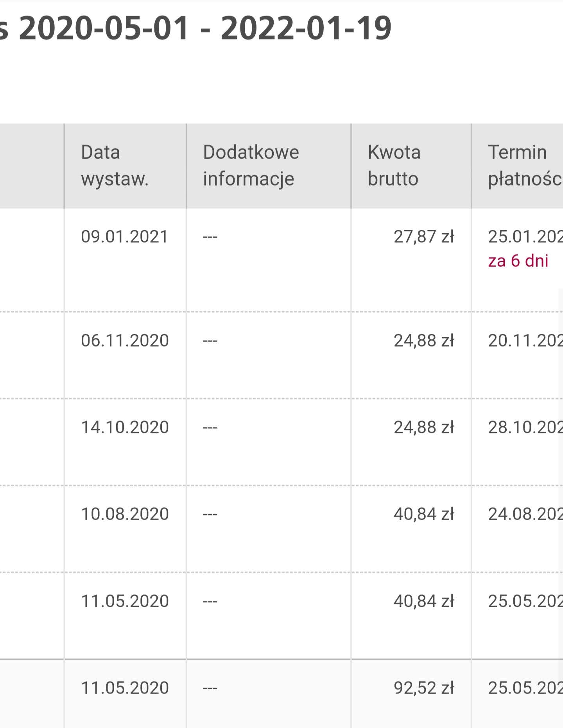
Task: Select the 92,52 zł amount cell
Action: (x=423, y=688)
